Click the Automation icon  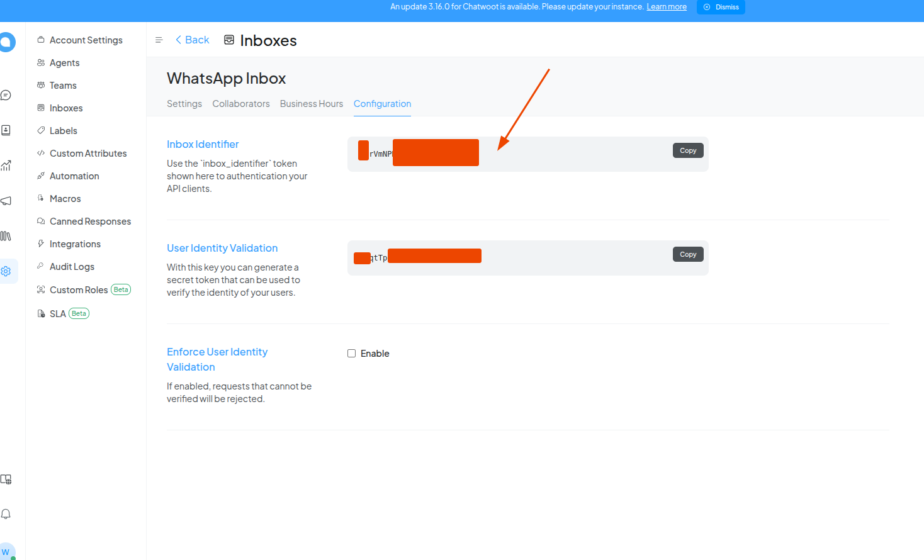tap(41, 176)
